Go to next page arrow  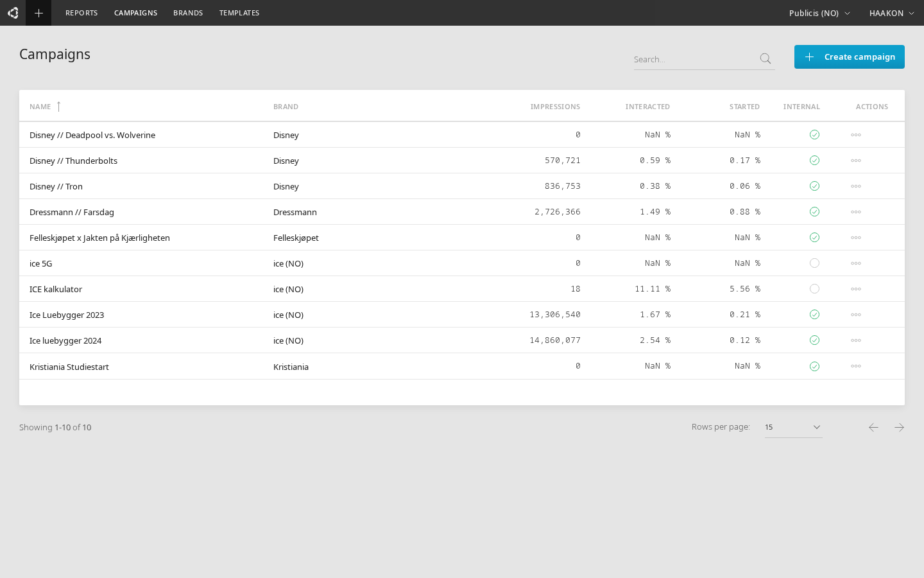coord(899,427)
